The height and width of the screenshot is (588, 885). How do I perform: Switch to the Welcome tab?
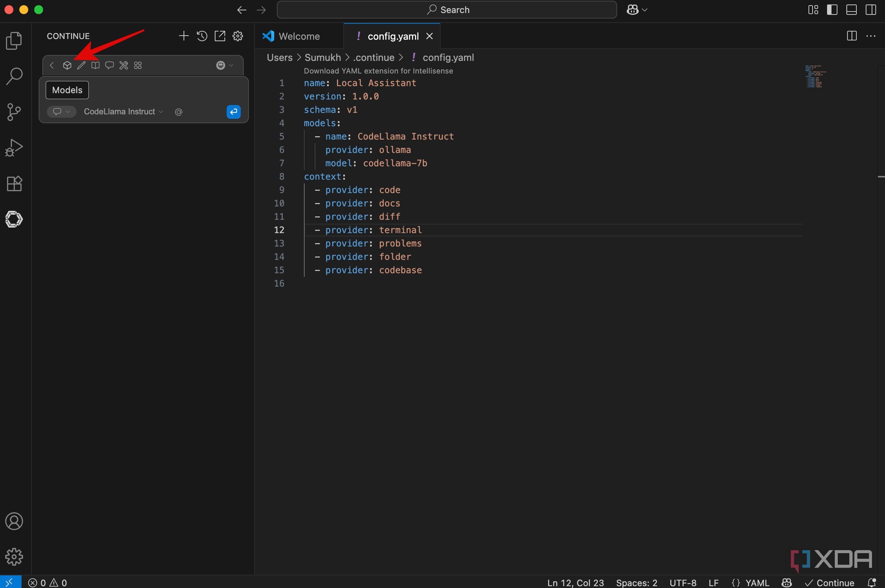point(299,36)
